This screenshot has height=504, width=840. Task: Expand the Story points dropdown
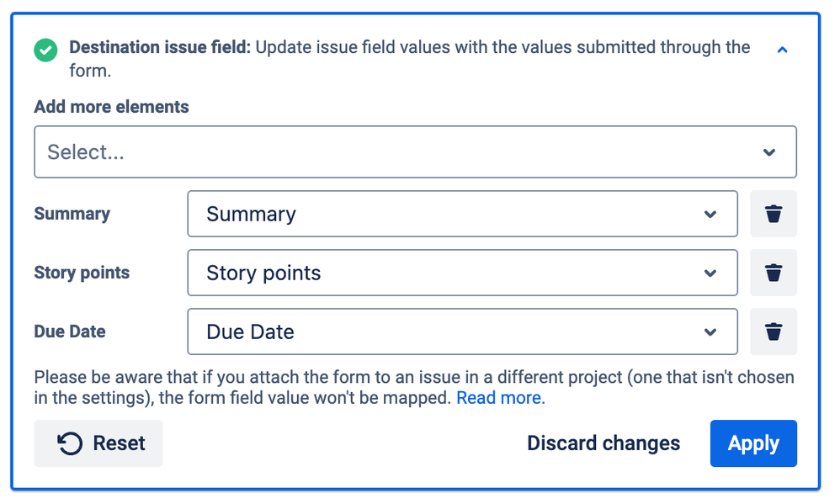462,273
